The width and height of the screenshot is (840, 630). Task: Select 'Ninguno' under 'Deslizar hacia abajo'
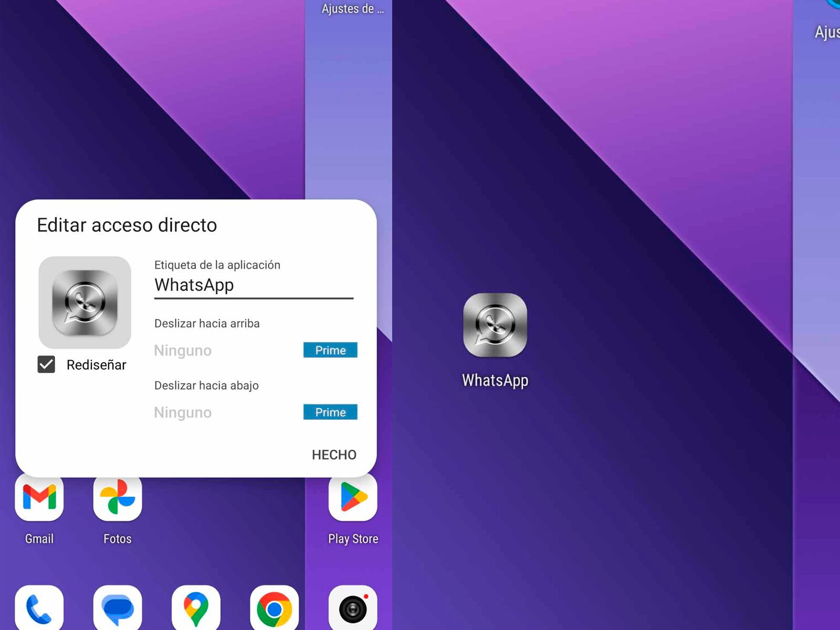click(x=182, y=412)
